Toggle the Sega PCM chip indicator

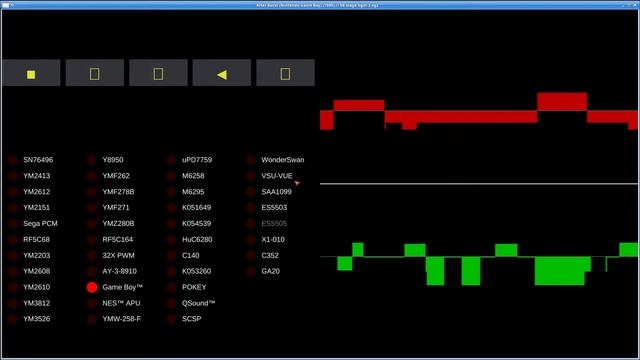click(x=13, y=224)
